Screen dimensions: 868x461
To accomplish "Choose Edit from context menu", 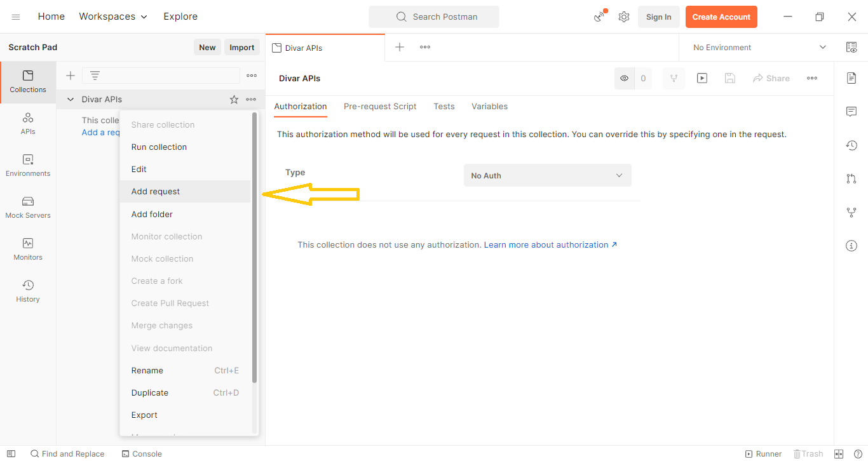I will click(x=186, y=170).
